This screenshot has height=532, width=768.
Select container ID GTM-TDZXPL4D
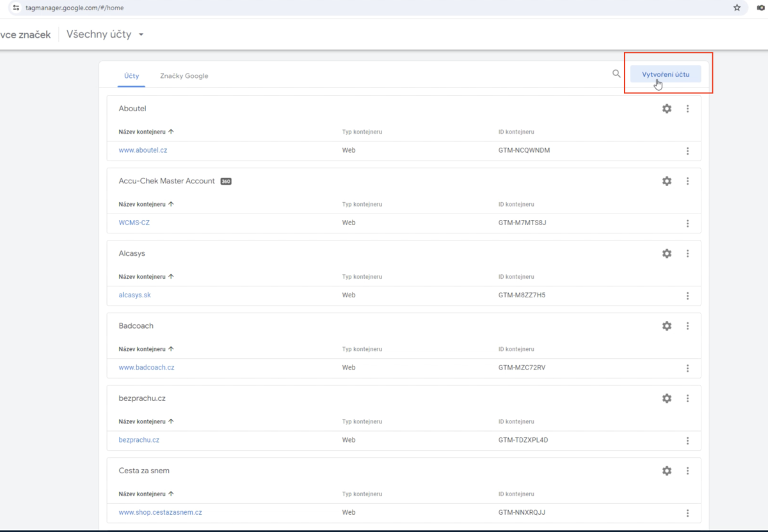click(x=524, y=440)
